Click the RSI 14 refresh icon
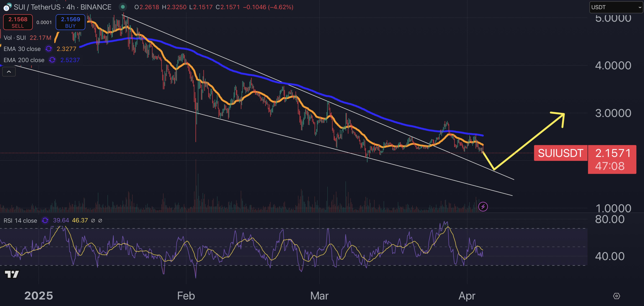The width and height of the screenshot is (644, 306). click(x=45, y=220)
